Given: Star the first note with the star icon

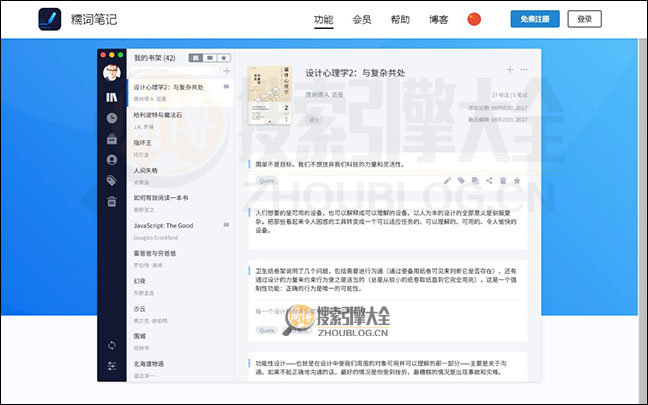Looking at the screenshot, I should [x=517, y=181].
